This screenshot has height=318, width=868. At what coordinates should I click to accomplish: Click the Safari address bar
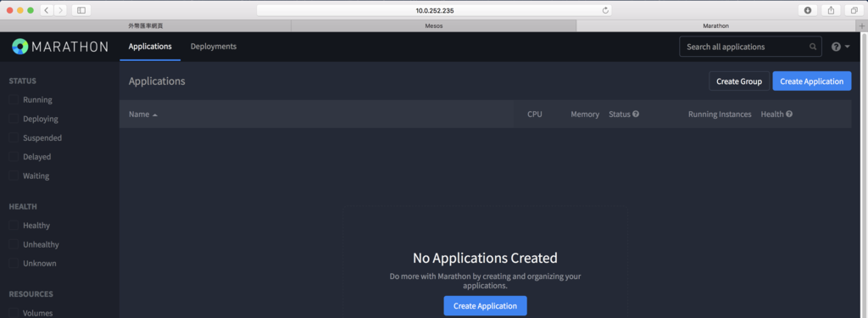point(434,10)
